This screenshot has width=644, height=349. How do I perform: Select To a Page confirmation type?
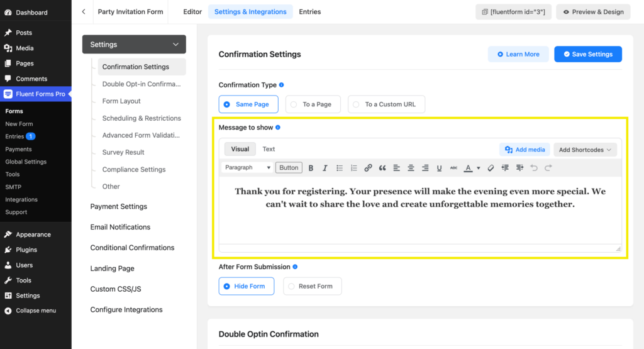tap(313, 104)
